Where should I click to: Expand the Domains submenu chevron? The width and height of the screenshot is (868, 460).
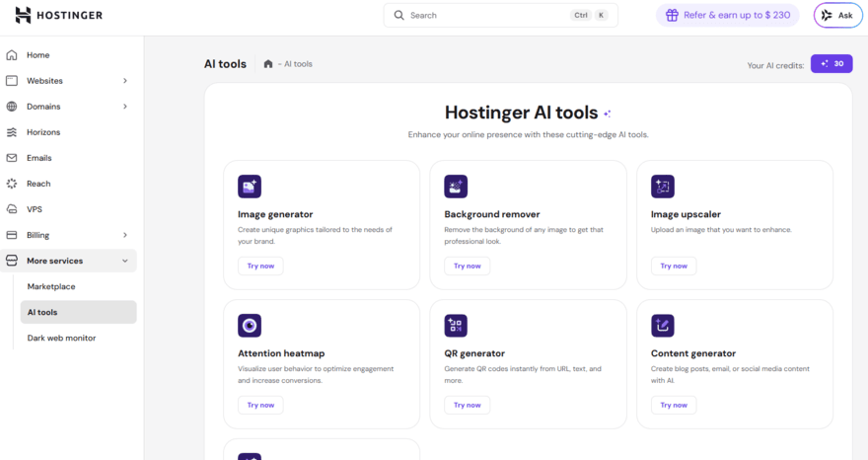click(x=125, y=107)
